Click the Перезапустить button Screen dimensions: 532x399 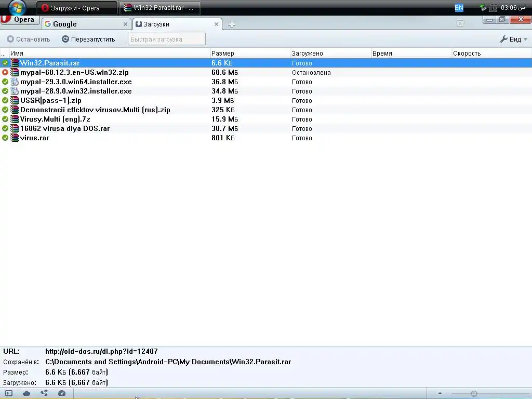[88, 39]
